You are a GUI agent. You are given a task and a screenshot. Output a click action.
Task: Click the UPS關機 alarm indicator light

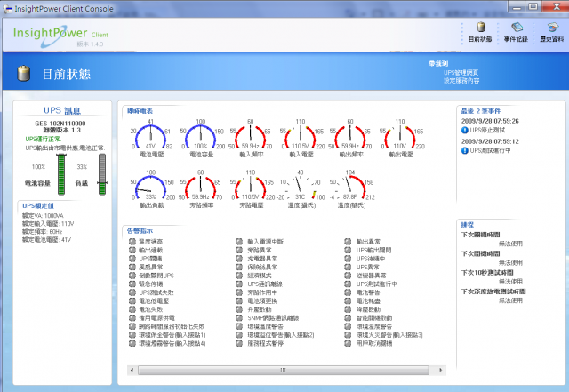132,259
